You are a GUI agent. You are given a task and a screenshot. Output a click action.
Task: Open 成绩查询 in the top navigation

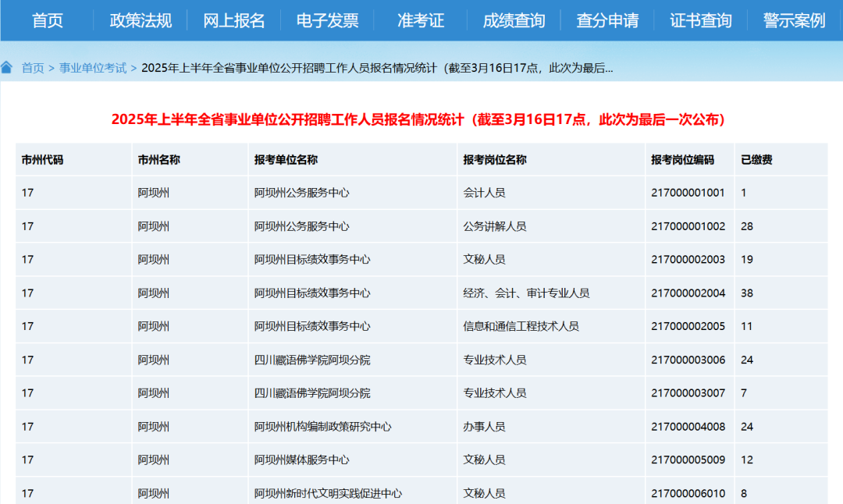[x=514, y=20]
